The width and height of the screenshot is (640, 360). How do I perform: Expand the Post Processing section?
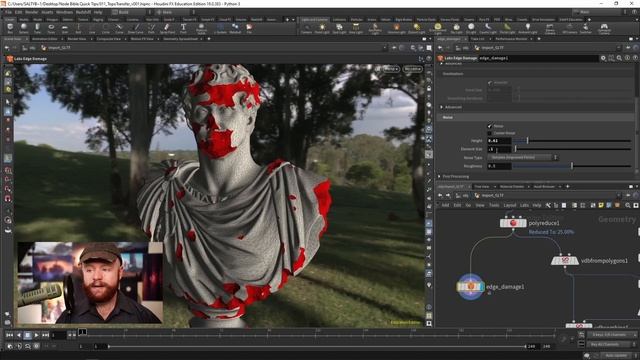[439, 176]
